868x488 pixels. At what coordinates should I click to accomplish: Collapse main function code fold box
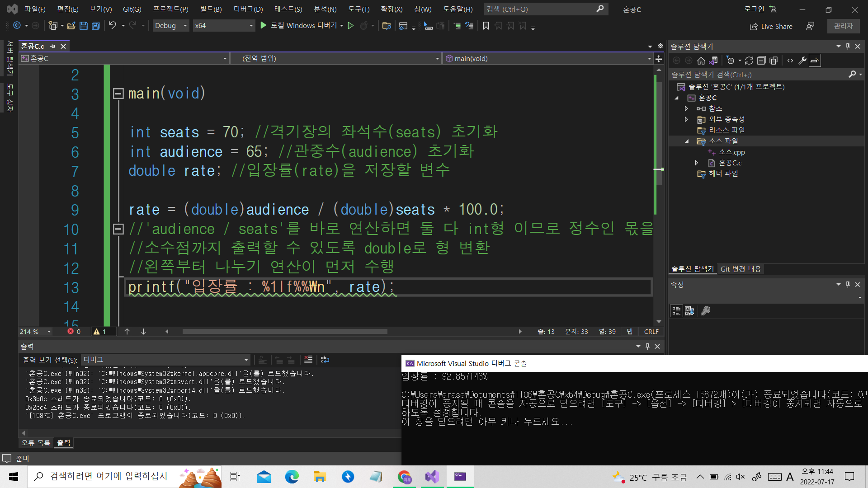[118, 94]
